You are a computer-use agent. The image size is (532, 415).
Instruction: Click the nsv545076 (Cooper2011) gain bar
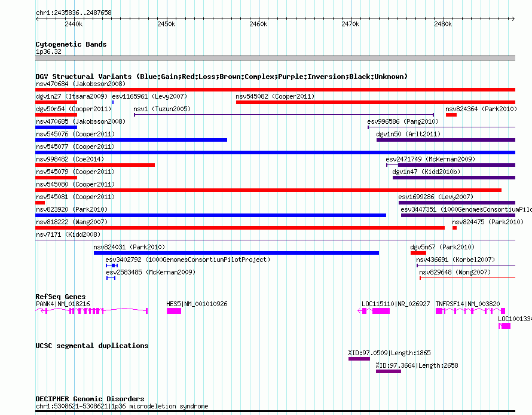point(132,140)
